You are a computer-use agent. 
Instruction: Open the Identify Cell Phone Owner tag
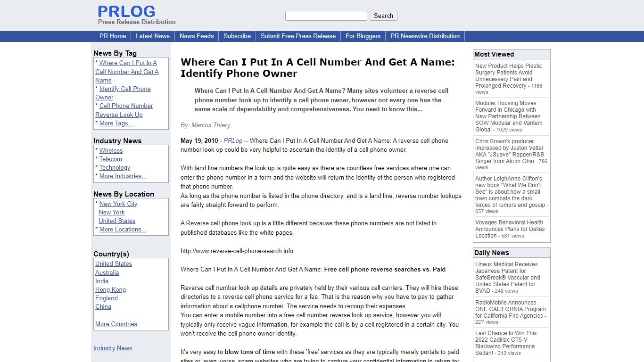coord(123,93)
